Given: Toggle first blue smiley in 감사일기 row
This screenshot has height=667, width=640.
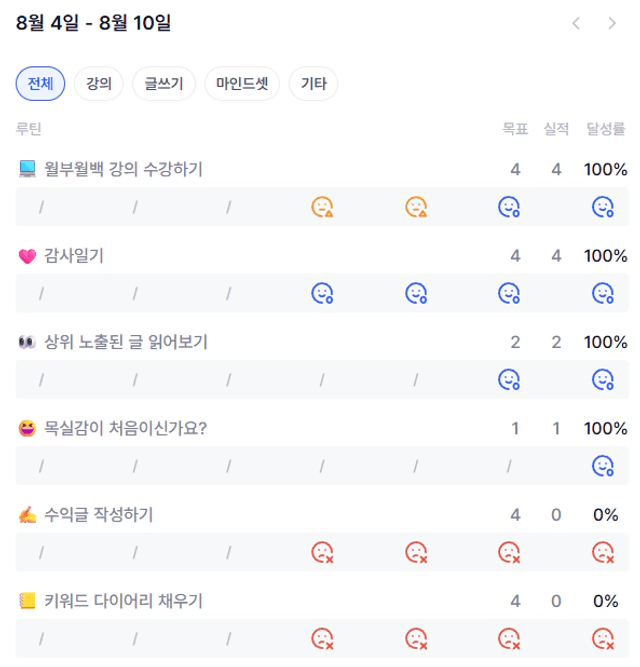Looking at the screenshot, I should pos(322,293).
